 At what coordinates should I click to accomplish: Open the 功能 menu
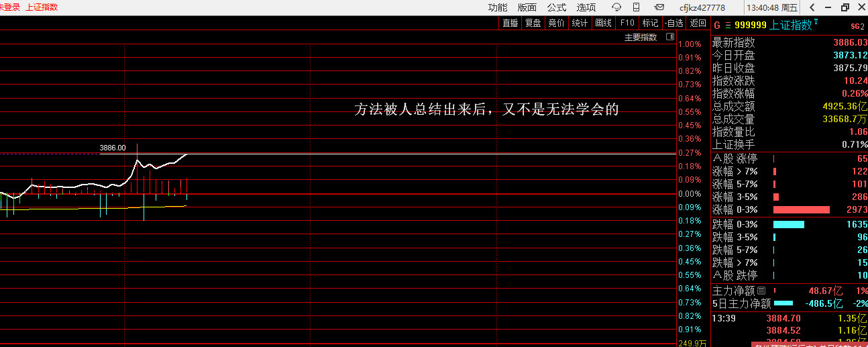click(x=498, y=7)
